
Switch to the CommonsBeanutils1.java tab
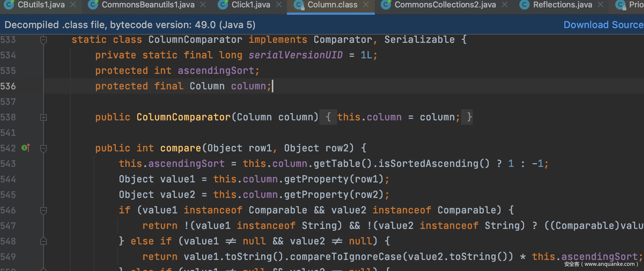pyautogui.click(x=148, y=5)
